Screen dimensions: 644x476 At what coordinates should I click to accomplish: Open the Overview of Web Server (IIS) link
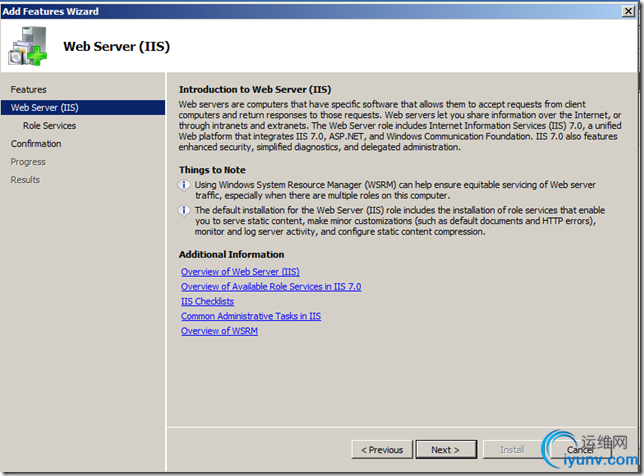(x=240, y=272)
